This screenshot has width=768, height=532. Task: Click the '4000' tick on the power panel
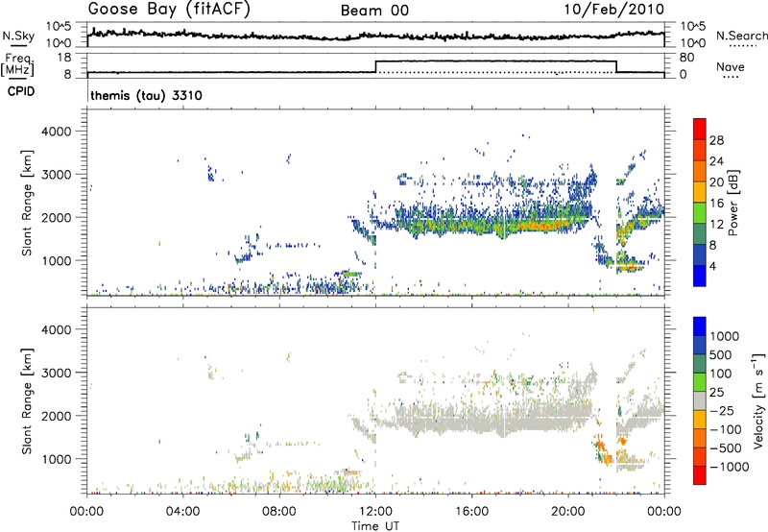(x=56, y=132)
